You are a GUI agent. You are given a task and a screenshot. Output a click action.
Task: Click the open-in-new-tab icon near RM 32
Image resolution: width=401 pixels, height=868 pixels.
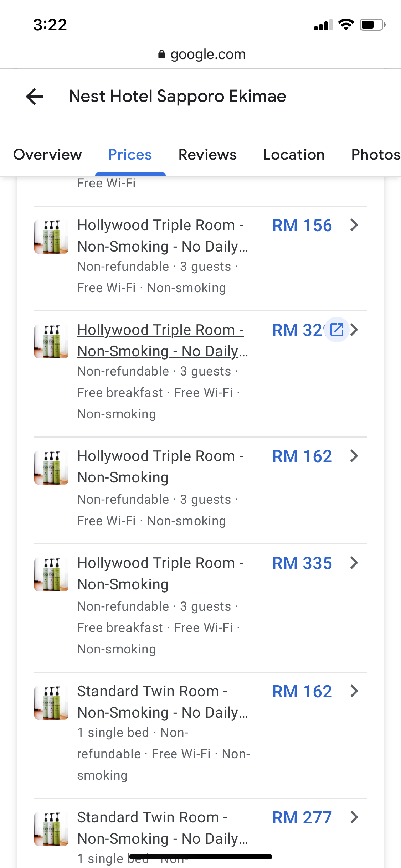point(337,330)
